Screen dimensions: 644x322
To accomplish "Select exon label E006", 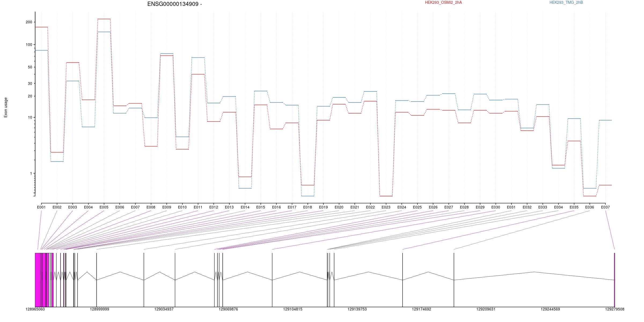I will (x=120, y=207).
